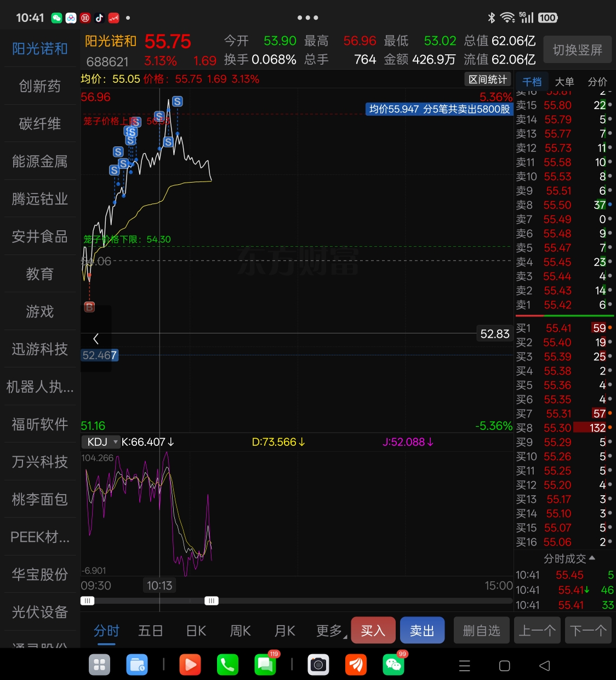Tap the Android home square button
Image resolution: width=616 pixels, height=680 pixels.
click(x=505, y=666)
